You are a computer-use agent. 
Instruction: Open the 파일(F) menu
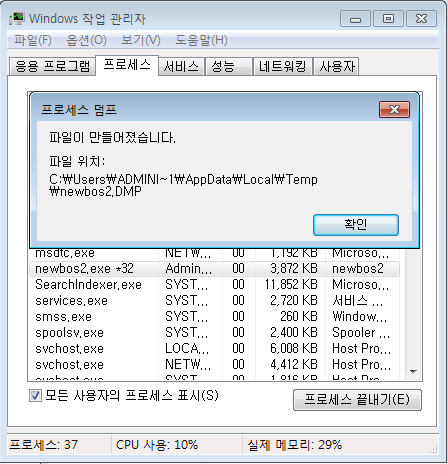(x=33, y=40)
